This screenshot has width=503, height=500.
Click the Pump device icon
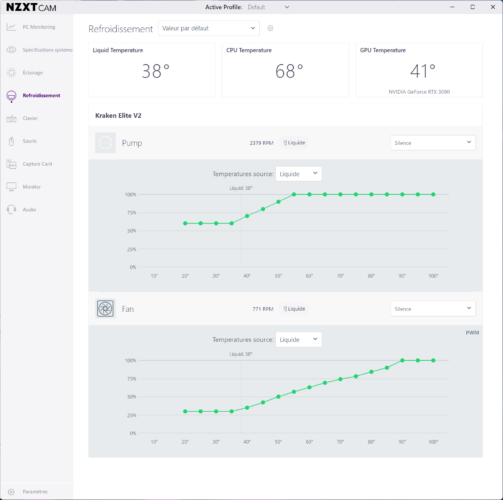105,143
